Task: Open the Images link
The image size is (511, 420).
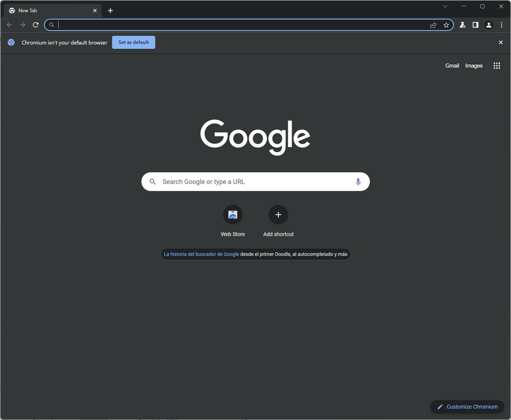Action: click(x=473, y=66)
